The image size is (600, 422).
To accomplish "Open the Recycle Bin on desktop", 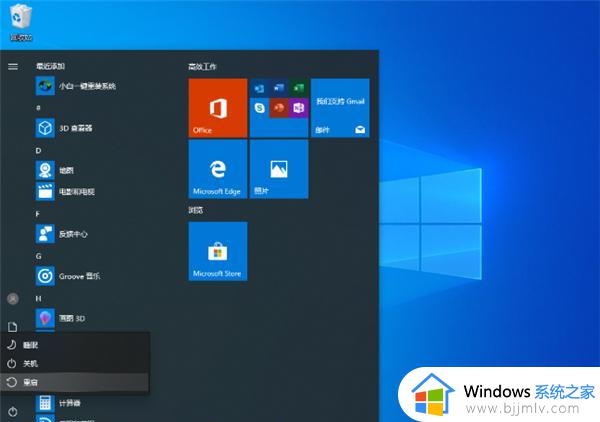I will click(21, 22).
